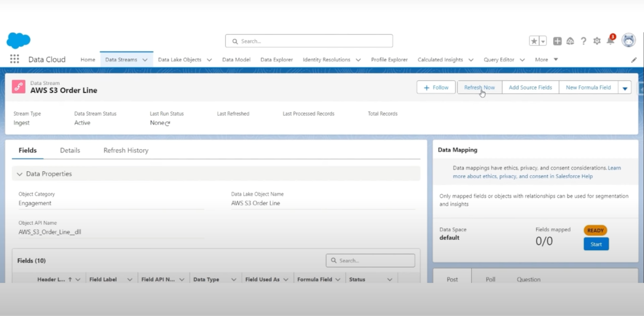This screenshot has height=316, width=644.
Task: Expand Identity Resolutions chevron
Action: click(358, 60)
